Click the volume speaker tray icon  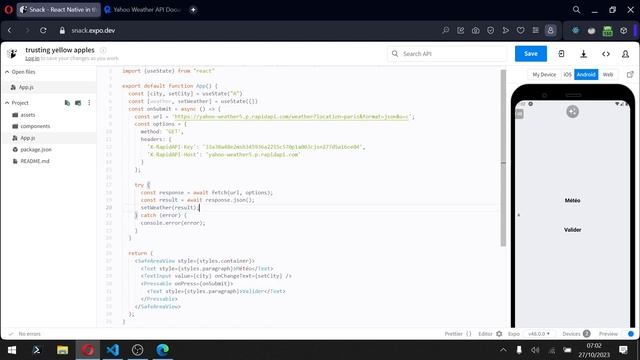(x=535, y=350)
